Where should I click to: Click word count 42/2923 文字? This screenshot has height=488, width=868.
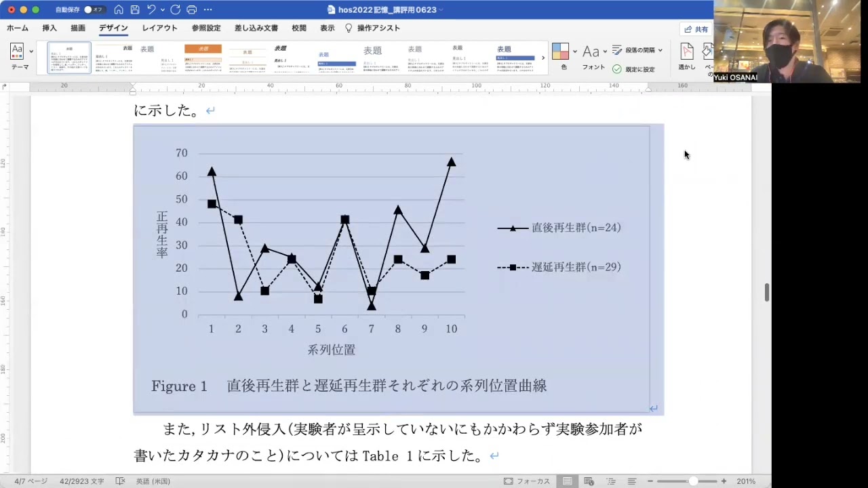[81, 481]
